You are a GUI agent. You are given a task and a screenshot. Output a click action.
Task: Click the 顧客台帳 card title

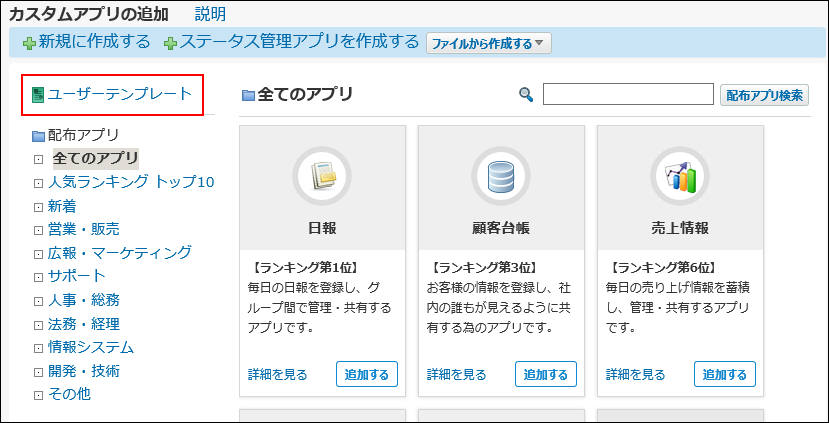tap(501, 228)
